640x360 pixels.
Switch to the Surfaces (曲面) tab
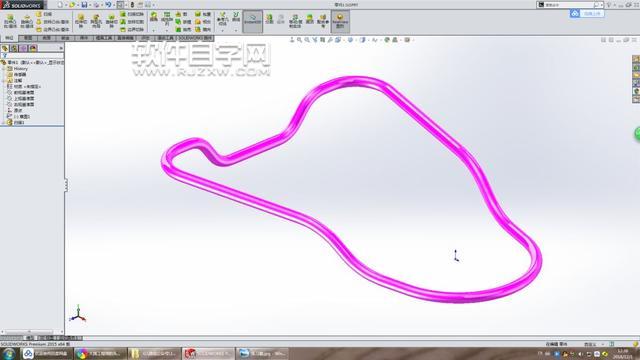coord(47,38)
